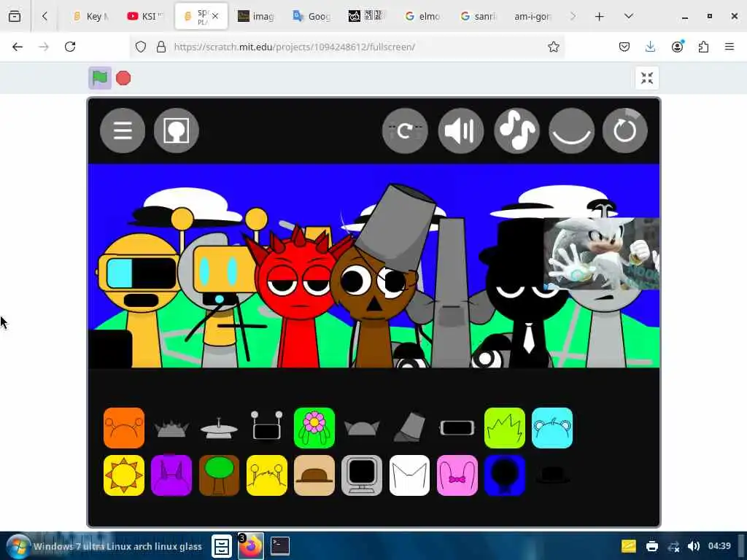Switch to the KSI YouTube tab
747x560 pixels.
click(x=145, y=16)
